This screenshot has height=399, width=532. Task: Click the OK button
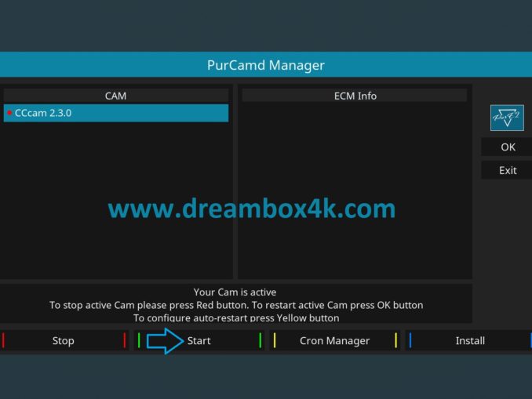pyautogui.click(x=508, y=147)
